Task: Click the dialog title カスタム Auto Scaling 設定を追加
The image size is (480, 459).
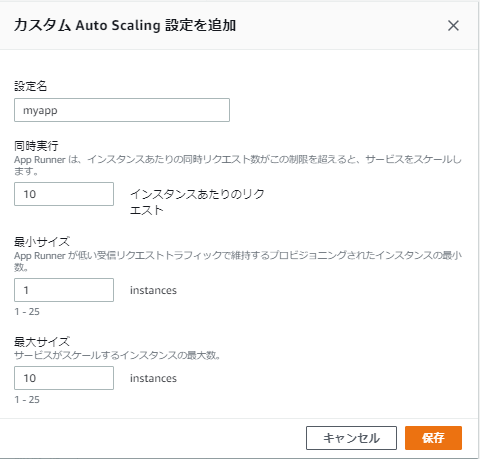Action: [x=125, y=25]
